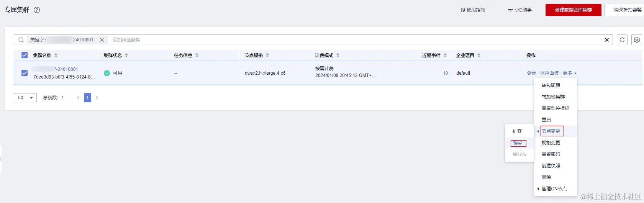
Task: Click the help question mark beside 专属集群
Action: (x=37, y=10)
